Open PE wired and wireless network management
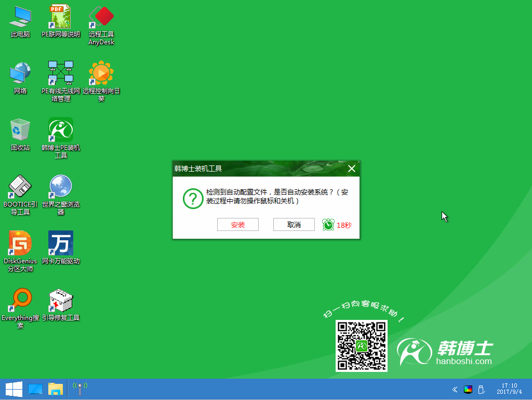532x400 pixels. pyautogui.click(x=60, y=72)
